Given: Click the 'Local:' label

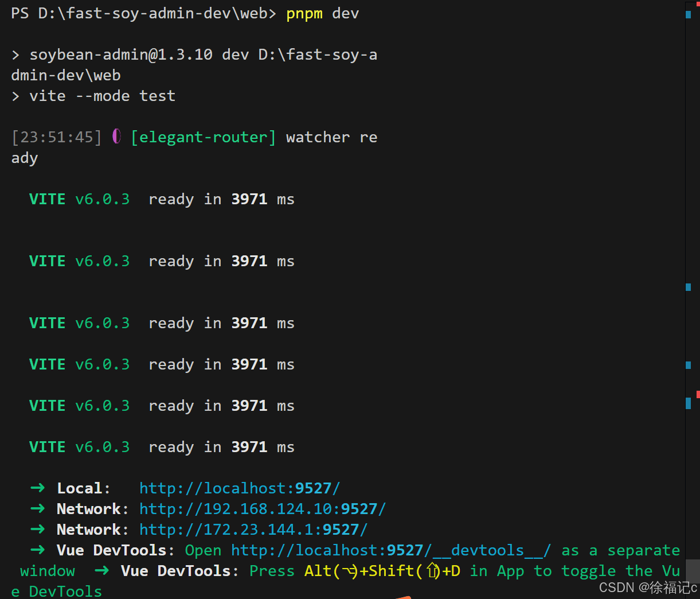Looking at the screenshot, I should point(84,488).
